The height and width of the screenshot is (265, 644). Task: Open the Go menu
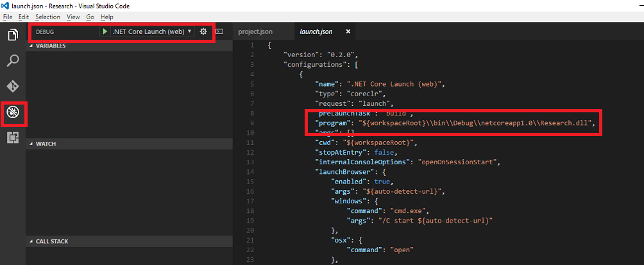pyautogui.click(x=89, y=17)
